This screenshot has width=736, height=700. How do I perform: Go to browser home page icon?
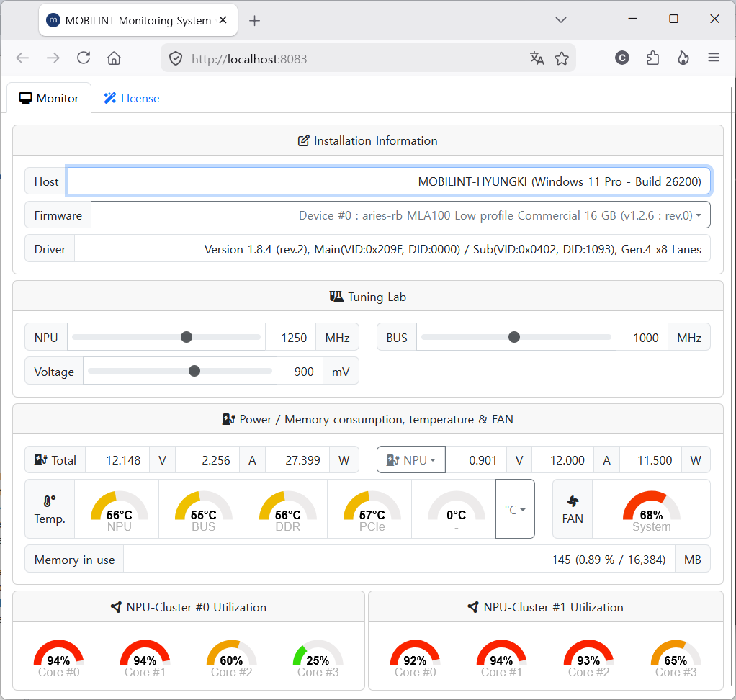click(114, 58)
